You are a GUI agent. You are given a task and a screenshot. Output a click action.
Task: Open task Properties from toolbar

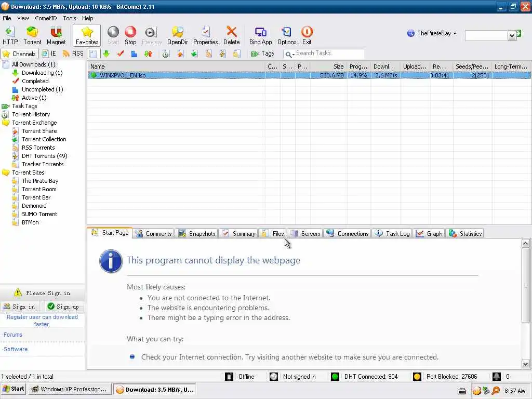click(205, 36)
